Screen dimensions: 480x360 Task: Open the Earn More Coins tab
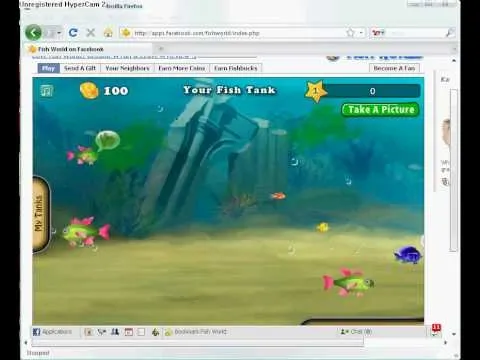(182, 68)
